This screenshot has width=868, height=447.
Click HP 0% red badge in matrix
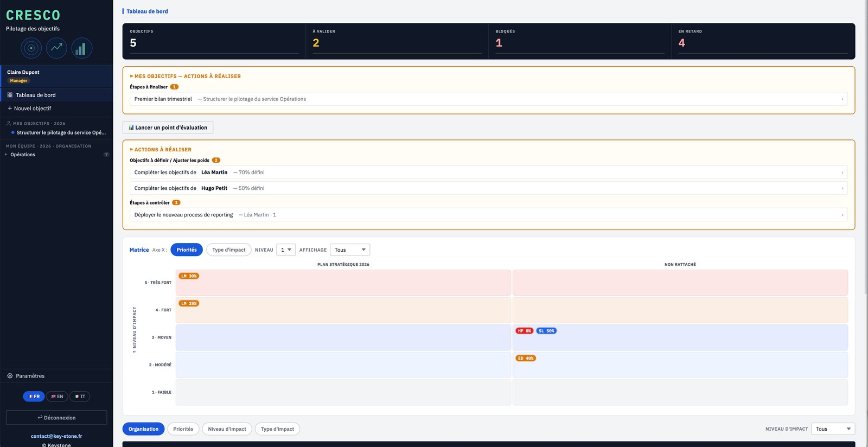tap(524, 331)
